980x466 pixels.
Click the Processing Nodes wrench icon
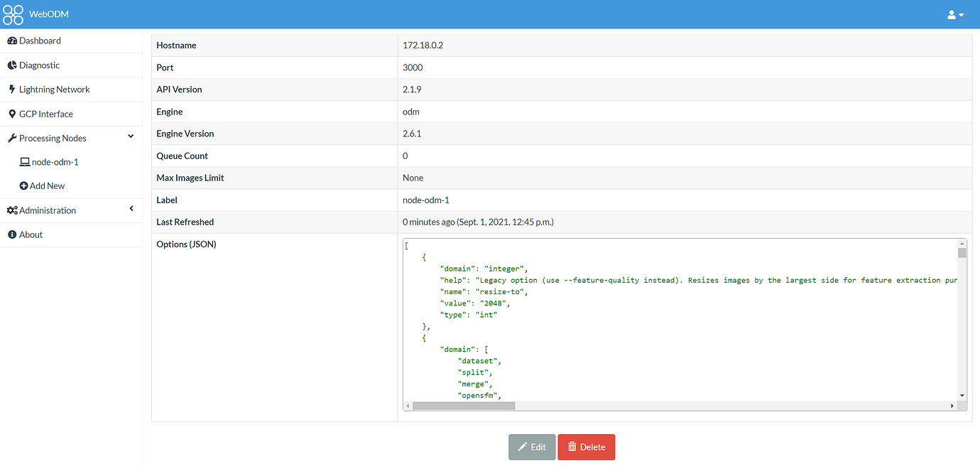pyautogui.click(x=11, y=138)
